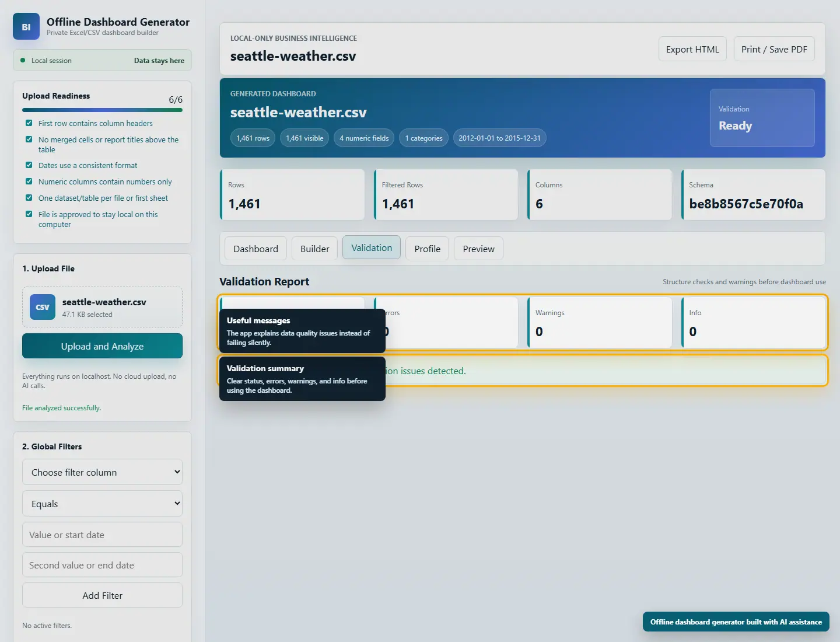Click the BI app logo icon
This screenshot has width=840, height=642.
click(26, 26)
